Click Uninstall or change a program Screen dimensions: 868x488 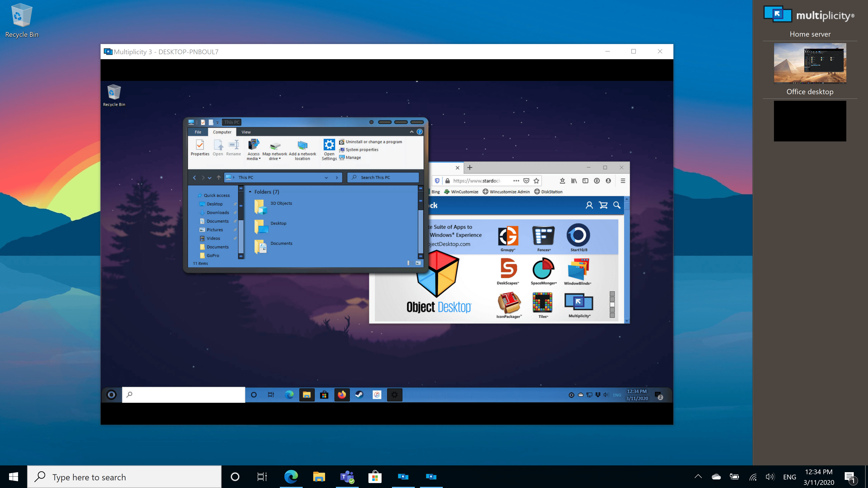tap(371, 141)
